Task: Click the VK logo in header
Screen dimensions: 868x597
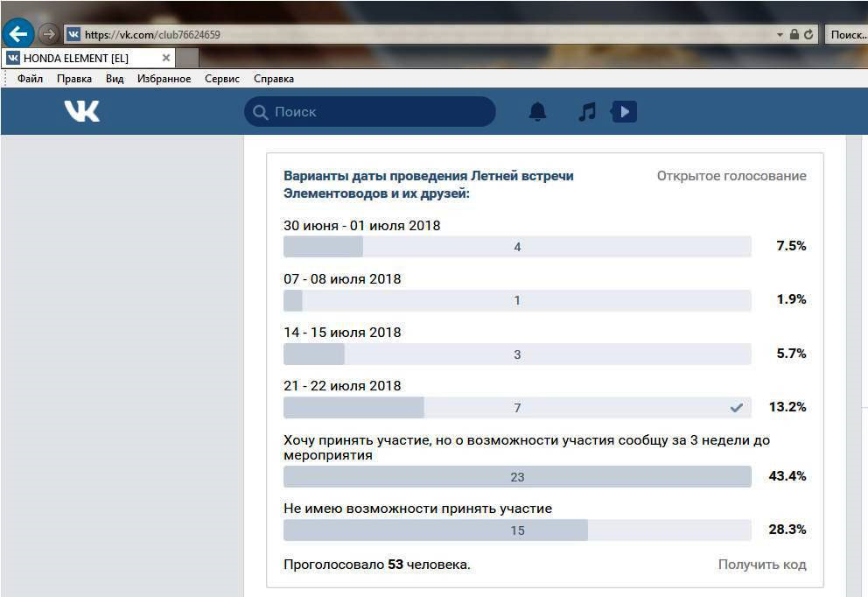Action: coord(82,111)
